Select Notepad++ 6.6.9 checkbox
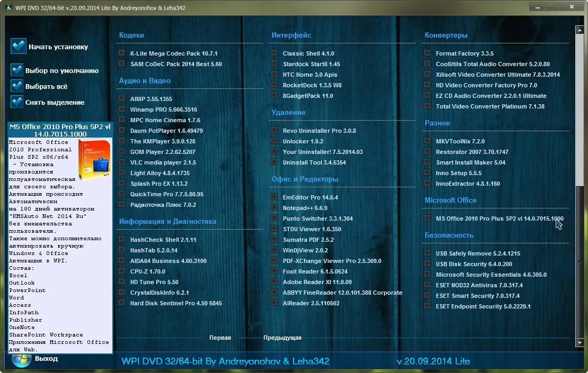The height and width of the screenshot is (373, 588). [274, 207]
